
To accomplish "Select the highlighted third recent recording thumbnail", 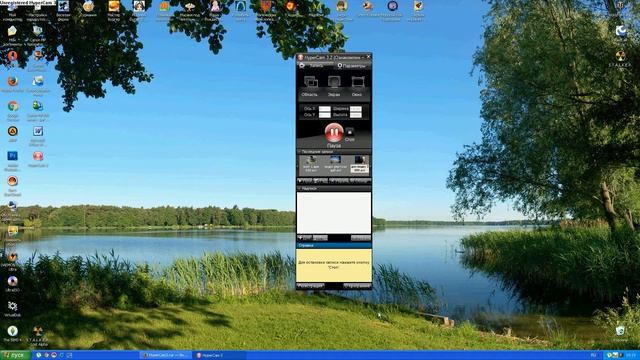I will [x=359, y=164].
